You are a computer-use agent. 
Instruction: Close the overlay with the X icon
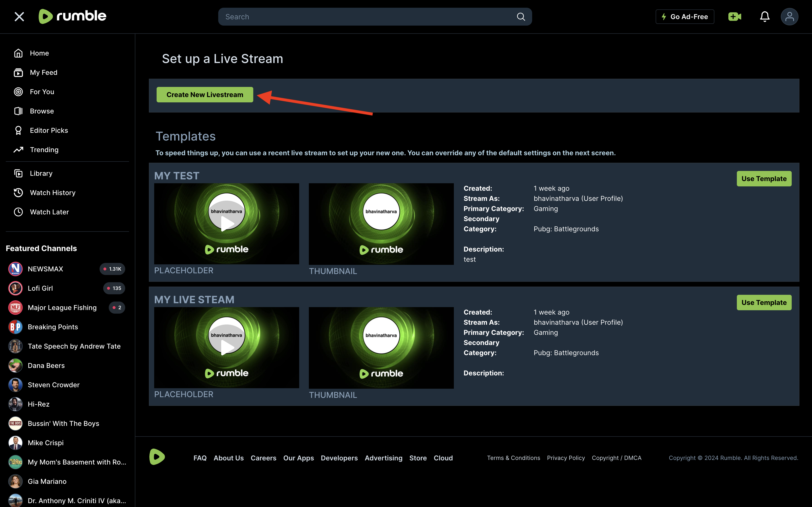point(19,16)
